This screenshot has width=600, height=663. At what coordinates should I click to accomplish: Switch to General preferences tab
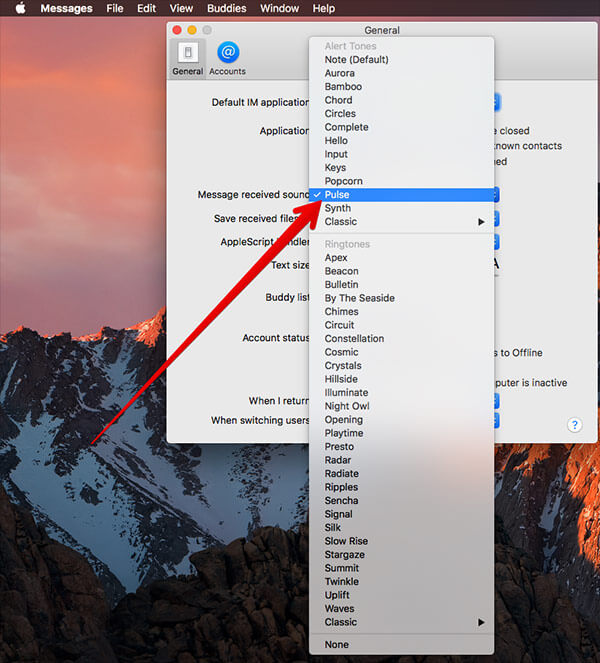tap(188, 59)
